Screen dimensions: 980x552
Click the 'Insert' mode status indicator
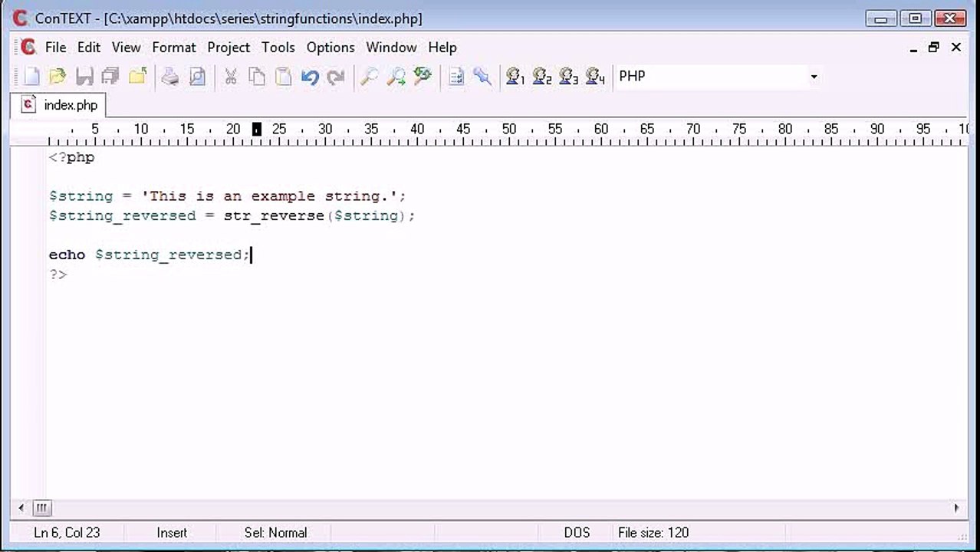click(x=172, y=532)
